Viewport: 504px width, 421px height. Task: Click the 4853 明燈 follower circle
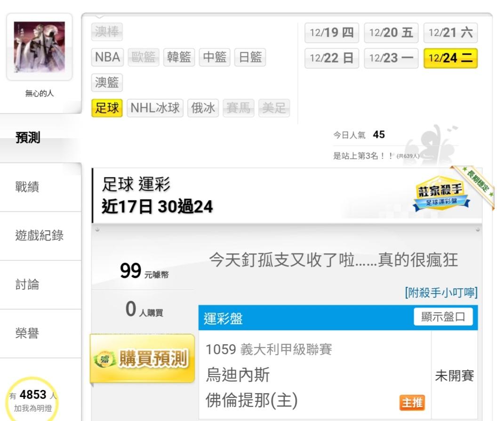(x=32, y=400)
